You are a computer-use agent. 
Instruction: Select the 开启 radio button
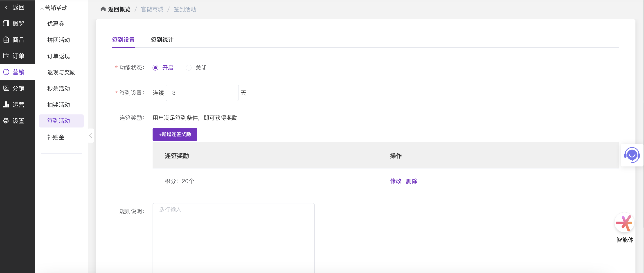pos(155,68)
